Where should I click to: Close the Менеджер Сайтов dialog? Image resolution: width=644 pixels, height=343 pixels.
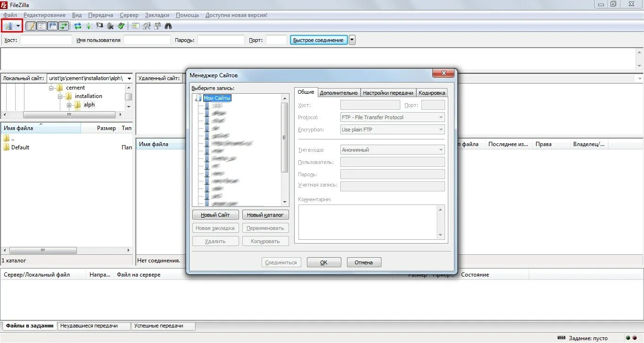pos(443,73)
